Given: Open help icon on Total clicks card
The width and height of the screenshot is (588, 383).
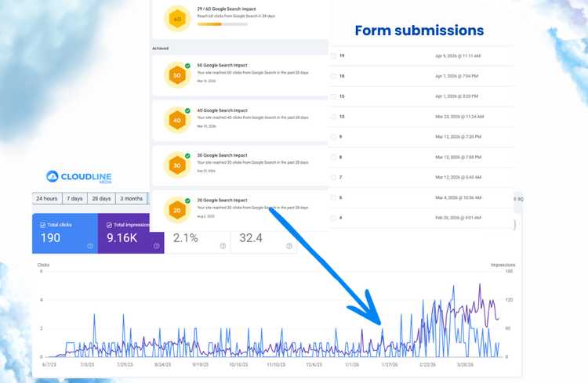Looking at the screenshot, I should point(90,246).
